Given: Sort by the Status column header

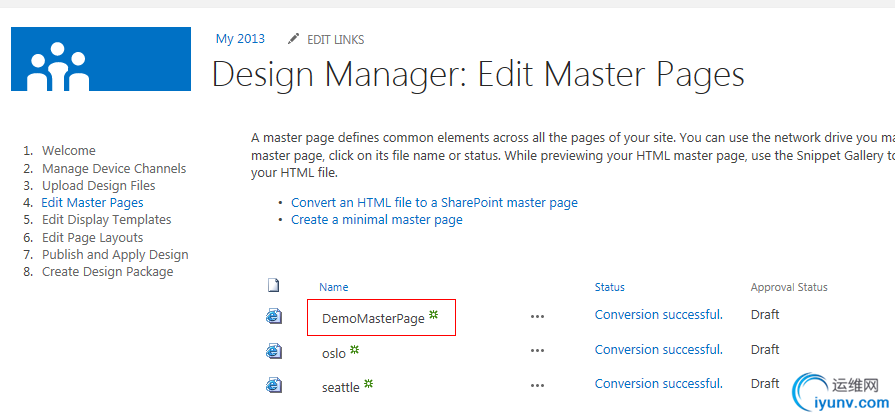Looking at the screenshot, I should tap(610, 287).
